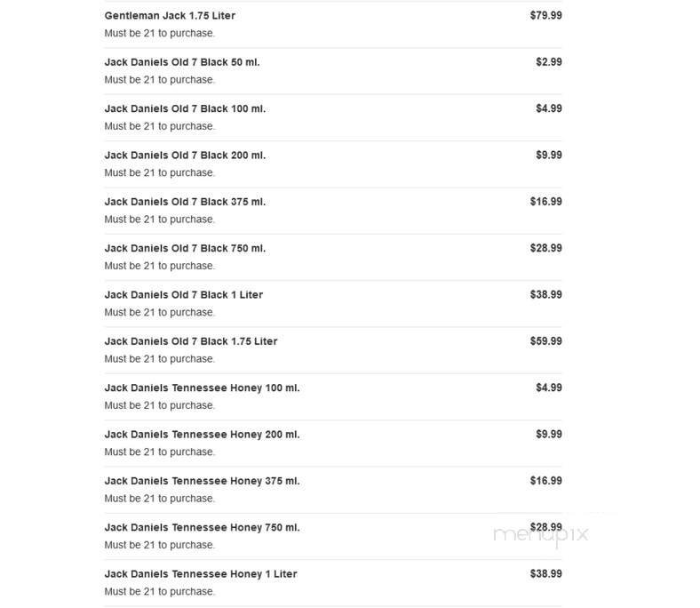The height and width of the screenshot is (608, 700).
Task: Click Jack Daniels Tennessee Honey 200 ml.
Action: (x=202, y=435)
